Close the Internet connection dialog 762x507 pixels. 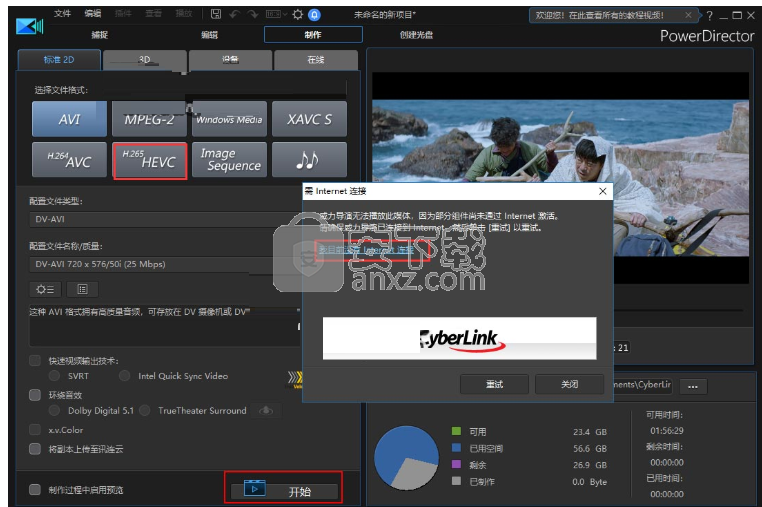(x=603, y=191)
